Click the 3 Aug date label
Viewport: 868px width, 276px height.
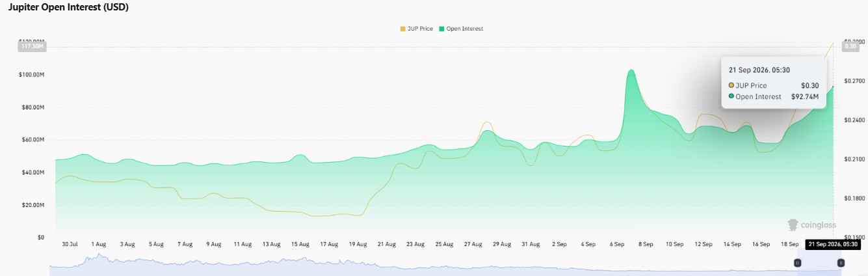point(127,244)
